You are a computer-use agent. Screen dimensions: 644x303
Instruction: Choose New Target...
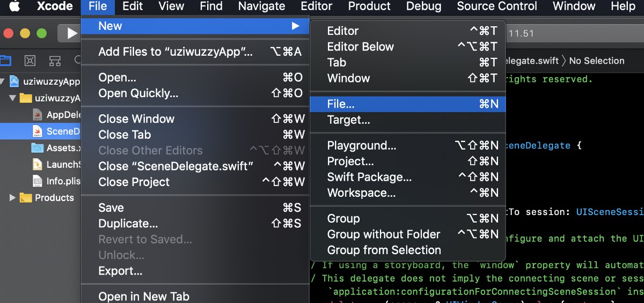pos(407,120)
